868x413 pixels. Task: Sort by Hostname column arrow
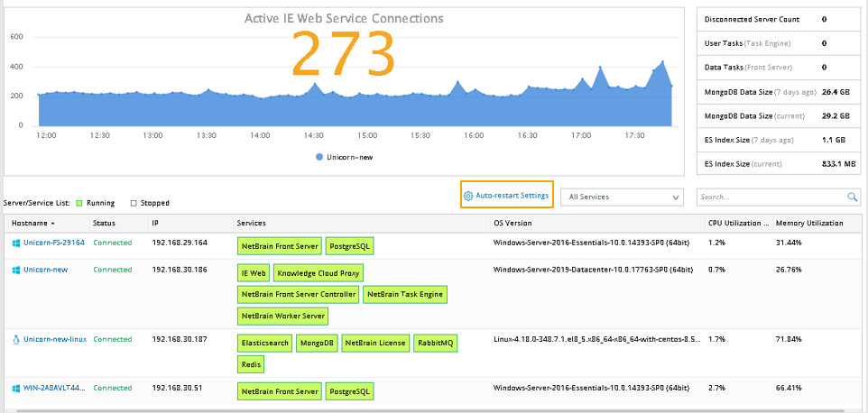tap(53, 224)
